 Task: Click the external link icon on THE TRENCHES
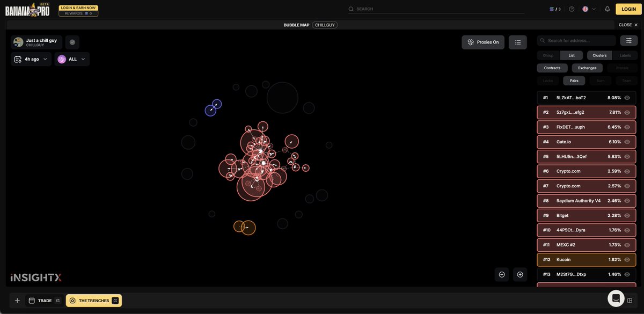[x=115, y=301]
